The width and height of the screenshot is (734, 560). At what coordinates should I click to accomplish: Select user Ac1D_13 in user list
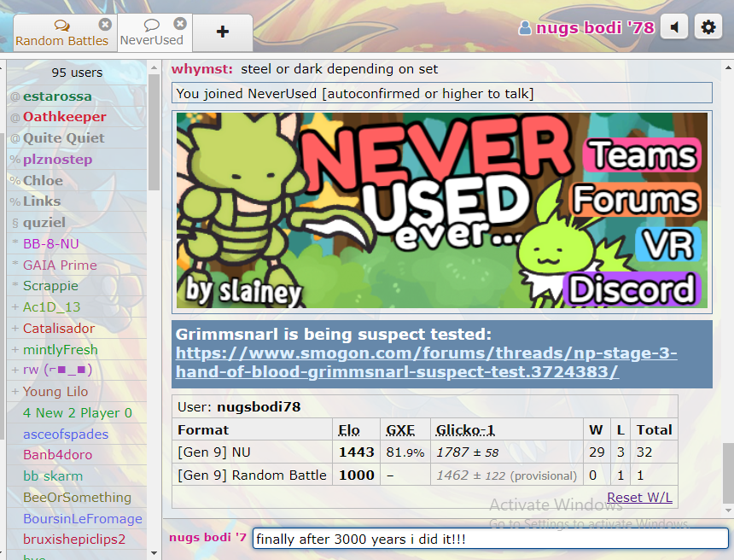pyautogui.click(x=77, y=307)
